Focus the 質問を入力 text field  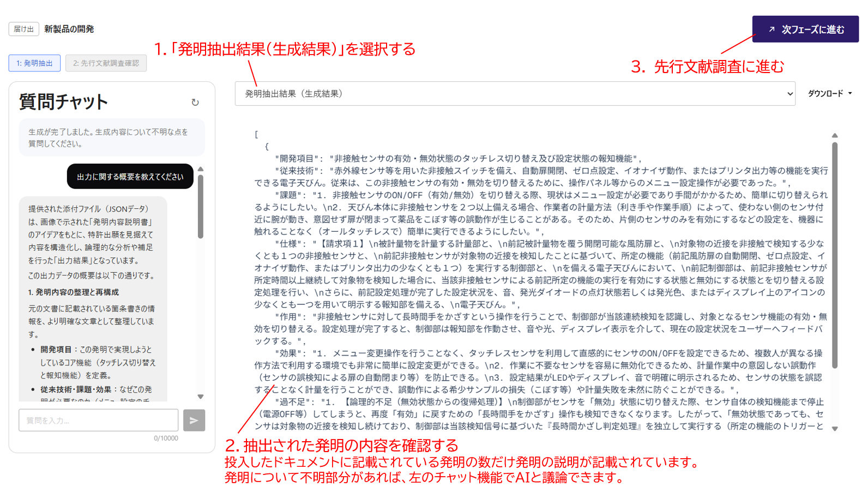click(x=99, y=420)
